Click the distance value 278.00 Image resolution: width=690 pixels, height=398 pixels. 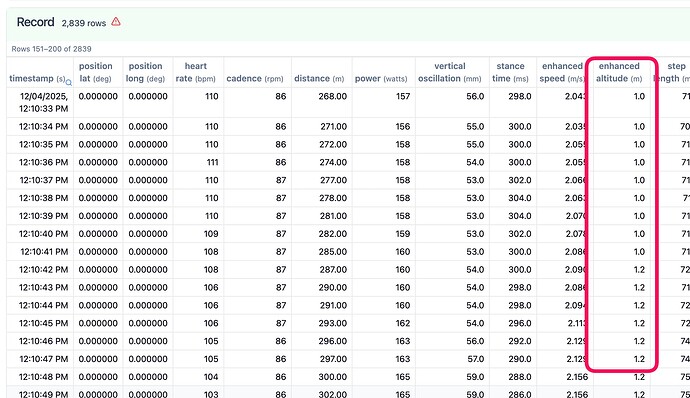pyautogui.click(x=333, y=198)
